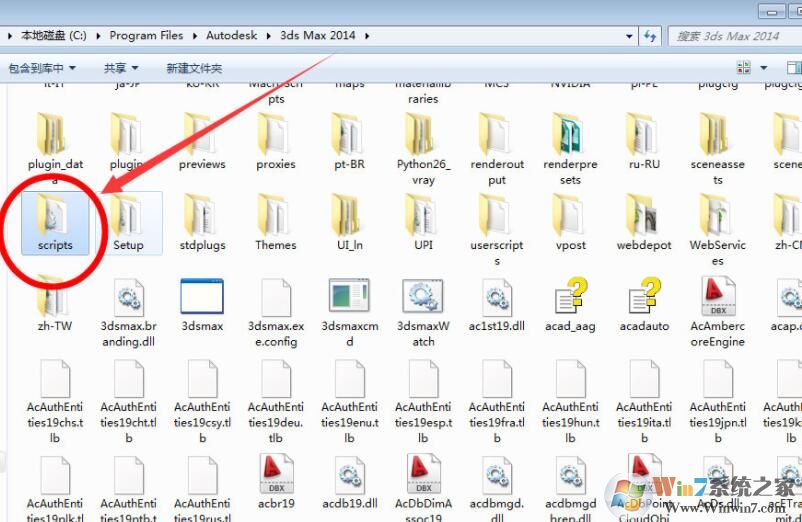
Task: Select the pt-BR folder
Action: point(349,142)
